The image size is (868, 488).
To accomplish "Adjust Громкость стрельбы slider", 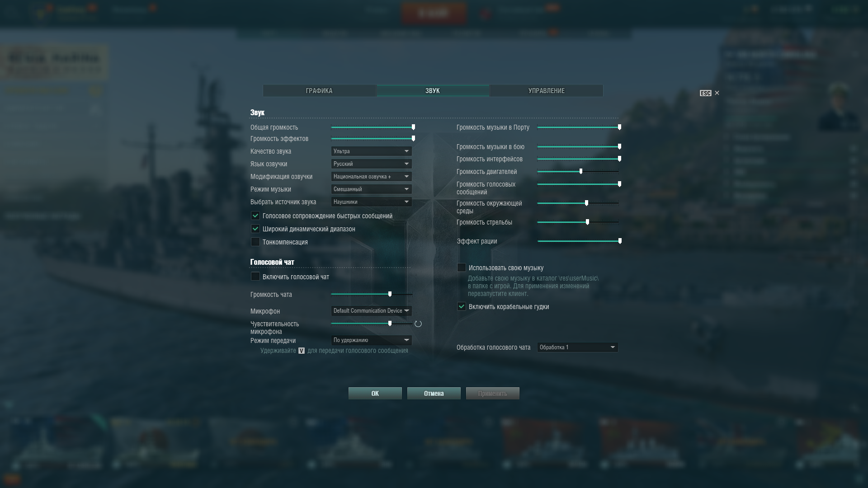I will click(578, 222).
